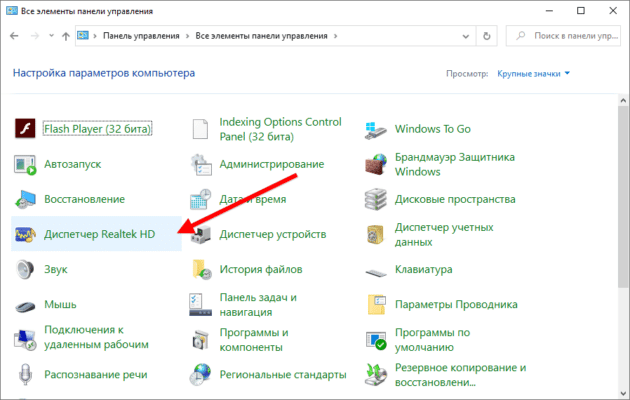
Task: Open the Параметры Проводника link
Action: [x=452, y=305]
